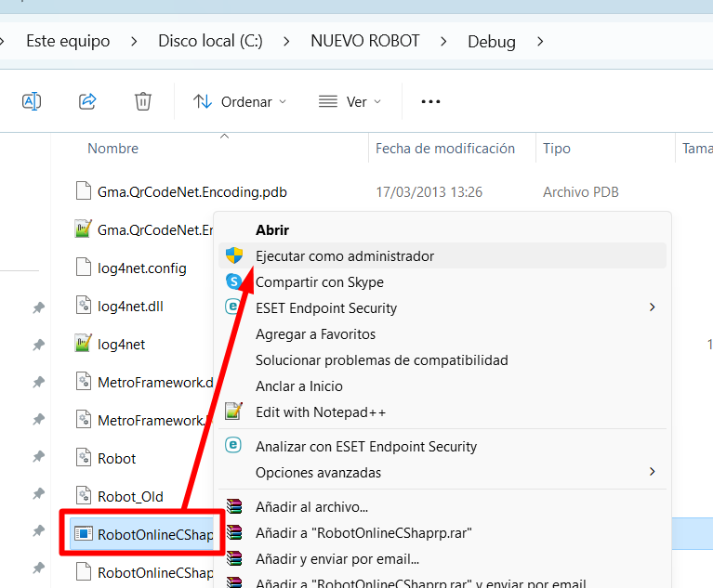Open the three-dot more options menu

click(430, 102)
